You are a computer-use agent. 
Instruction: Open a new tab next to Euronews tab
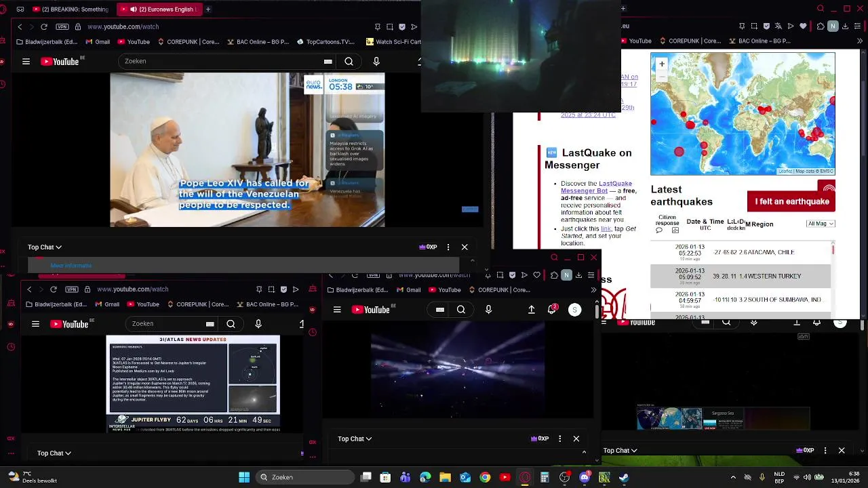pyautogui.click(x=208, y=9)
